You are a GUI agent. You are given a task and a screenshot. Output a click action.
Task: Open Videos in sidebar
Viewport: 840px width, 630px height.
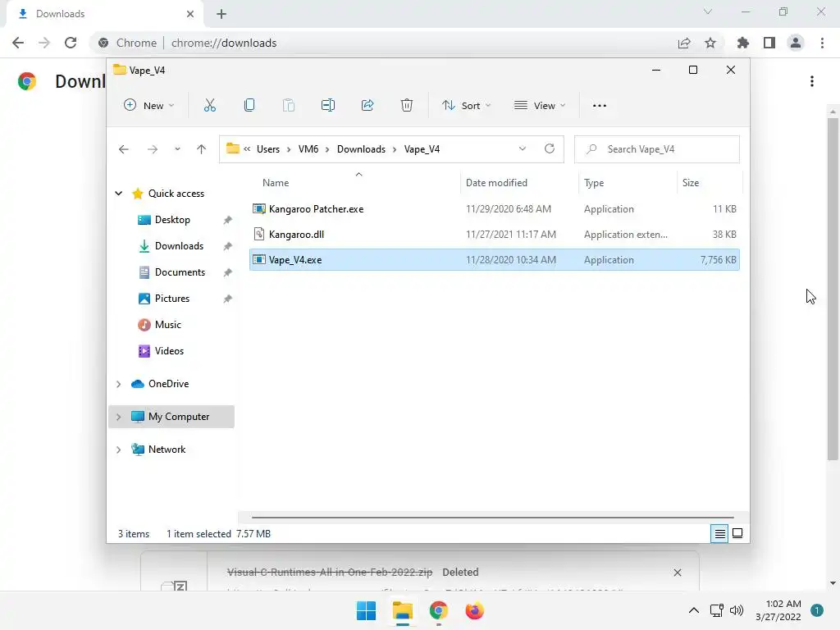click(x=169, y=351)
